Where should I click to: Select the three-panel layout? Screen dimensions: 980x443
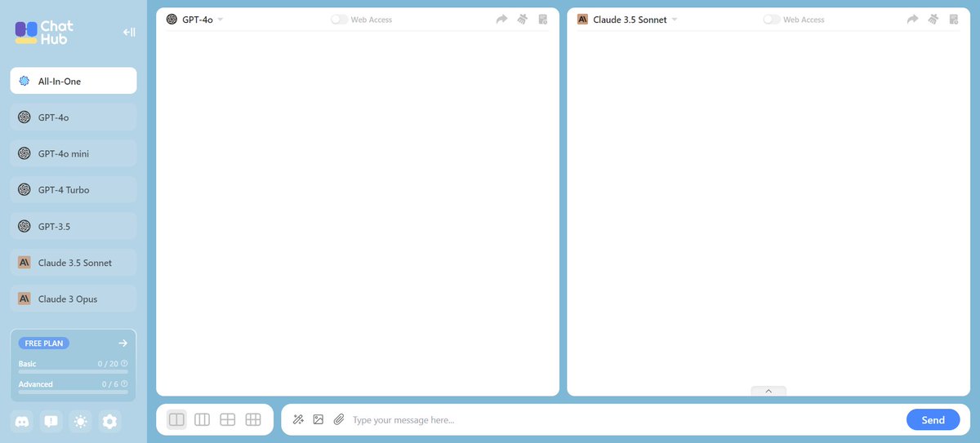pyautogui.click(x=202, y=419)
